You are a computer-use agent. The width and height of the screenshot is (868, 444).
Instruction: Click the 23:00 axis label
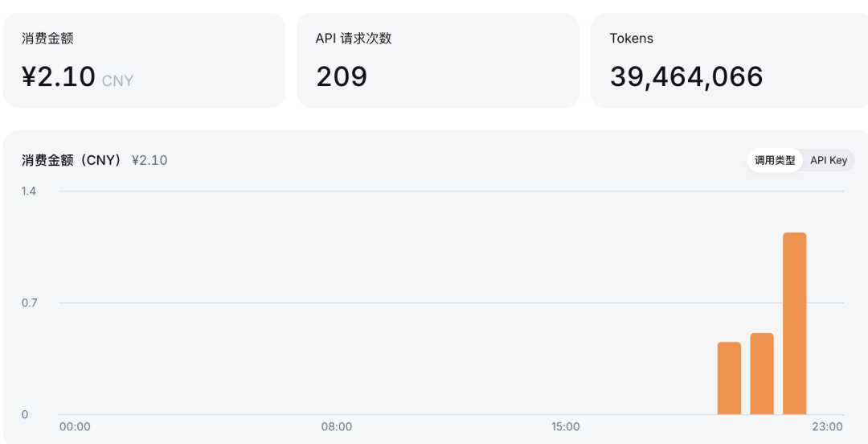point(828,427)
